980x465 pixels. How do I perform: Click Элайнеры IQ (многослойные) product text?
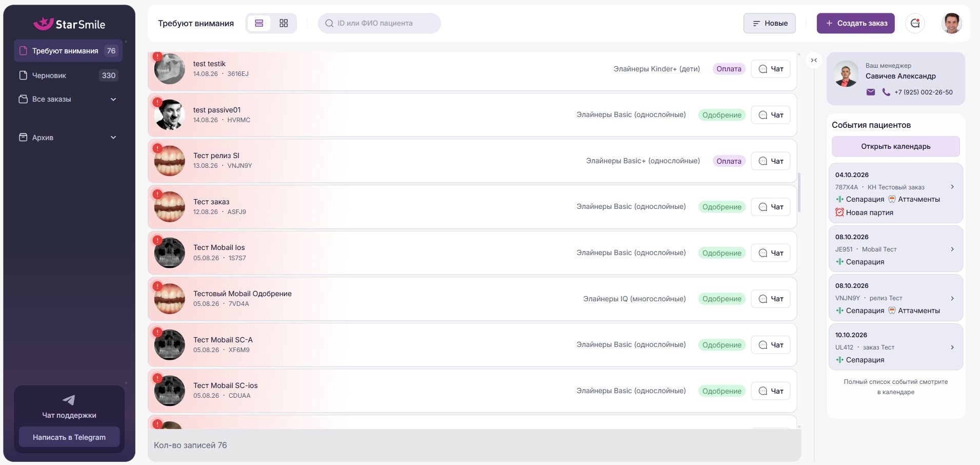pyautogui.click(x=634, y=299)
